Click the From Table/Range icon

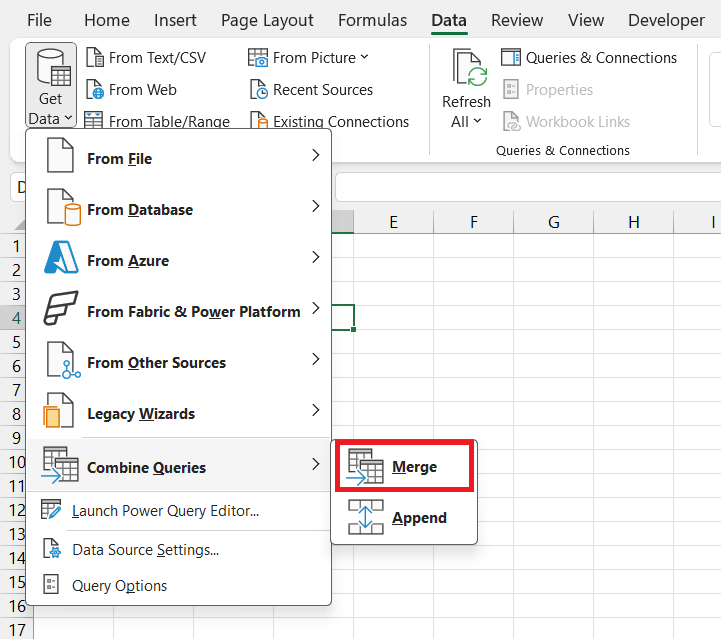pyautogui.click(x=94, y=120)
